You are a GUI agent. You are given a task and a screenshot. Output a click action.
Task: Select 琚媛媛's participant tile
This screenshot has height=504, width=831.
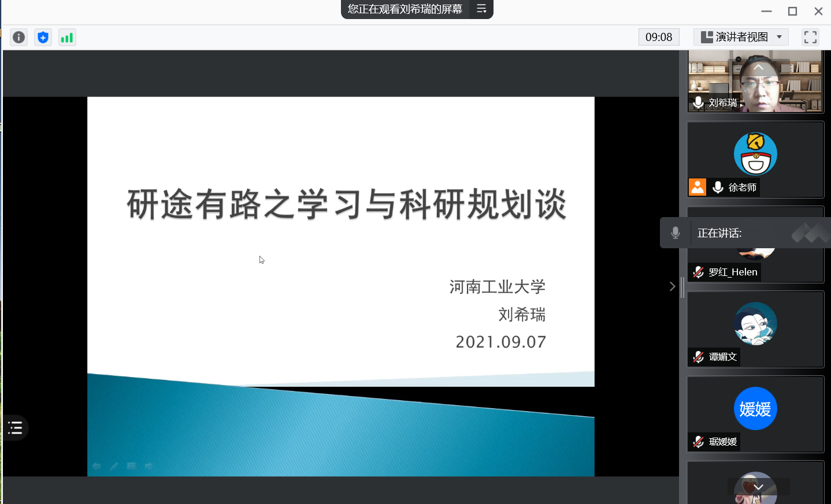pos(755,414)
